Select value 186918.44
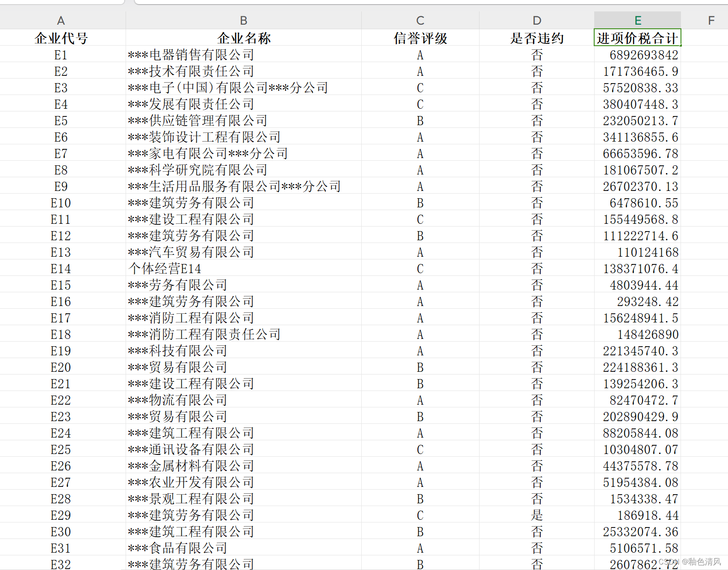Viewport: 728px width, 570px height. coord(638,515)
